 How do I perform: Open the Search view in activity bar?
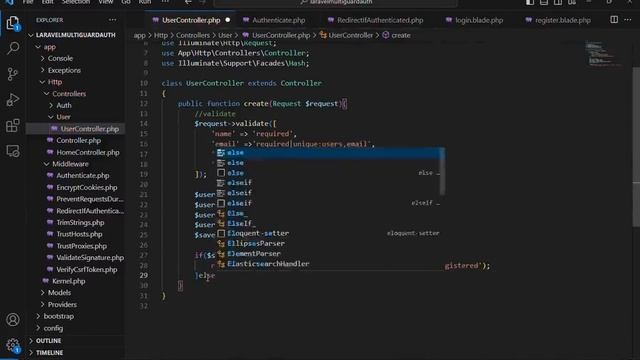click(x=13, y=48)
